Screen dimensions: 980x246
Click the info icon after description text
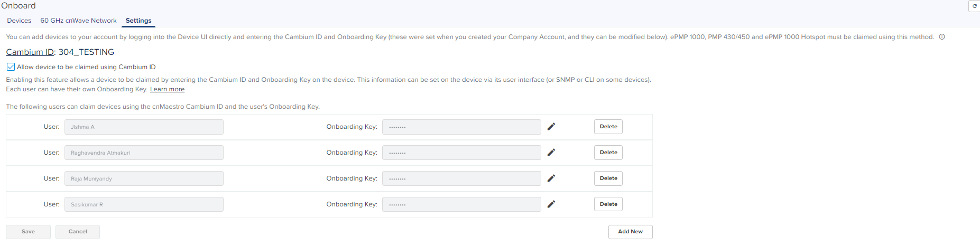942,37
